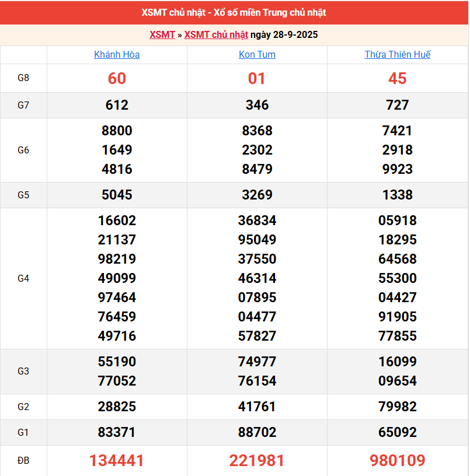Select the Khánh Hòa G2 number 28825
The image size is (470, 476).
tap(117, 407)
